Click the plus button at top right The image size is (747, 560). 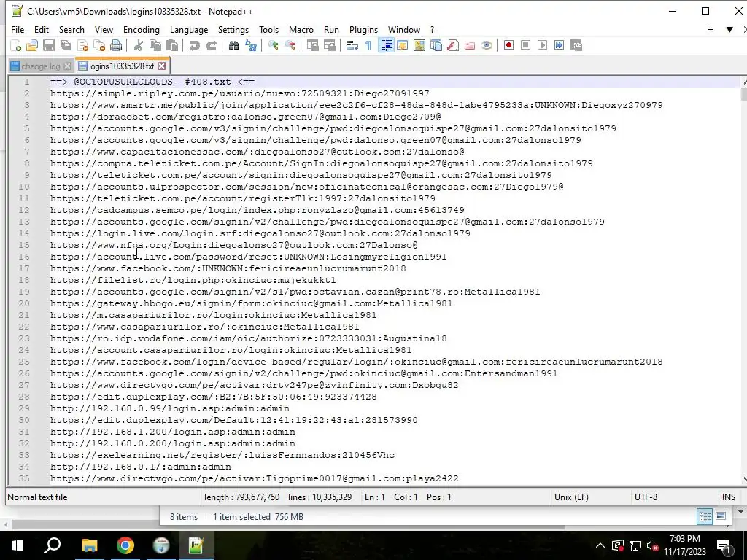pos(711,29)
